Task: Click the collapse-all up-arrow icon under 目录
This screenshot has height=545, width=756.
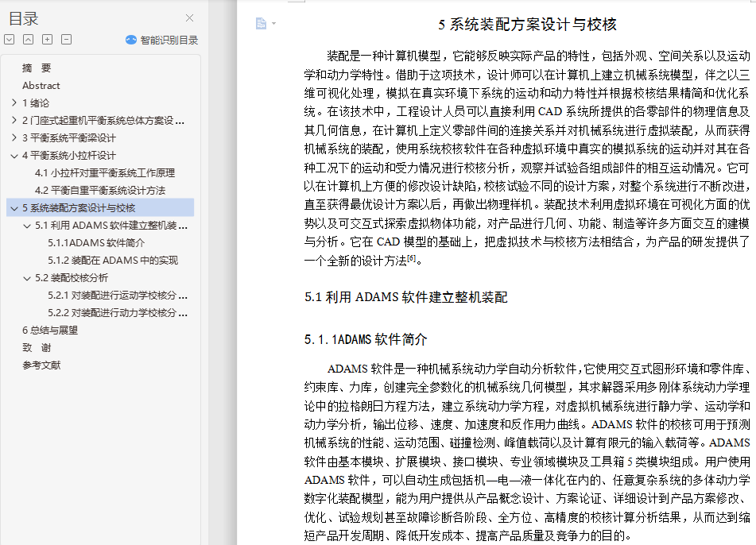Action: (x=29, y=40)
